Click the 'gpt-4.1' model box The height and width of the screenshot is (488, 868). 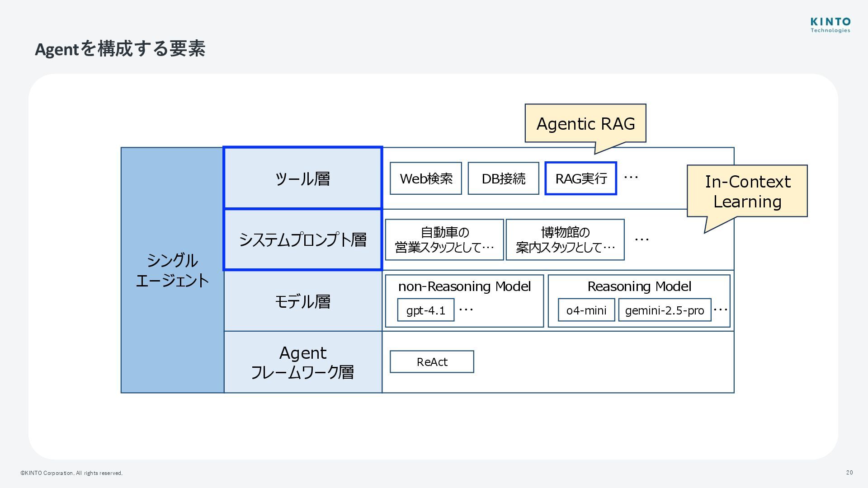426,310
